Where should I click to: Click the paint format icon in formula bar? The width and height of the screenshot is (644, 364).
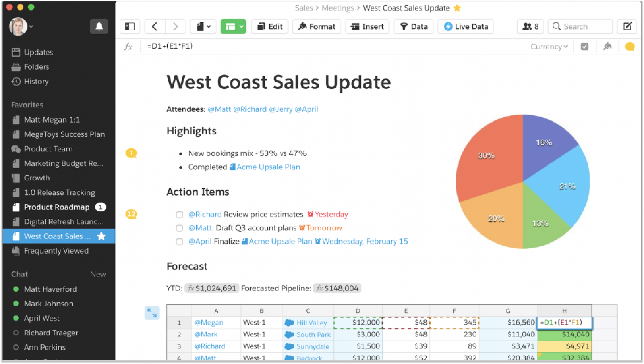click(607, 47)
